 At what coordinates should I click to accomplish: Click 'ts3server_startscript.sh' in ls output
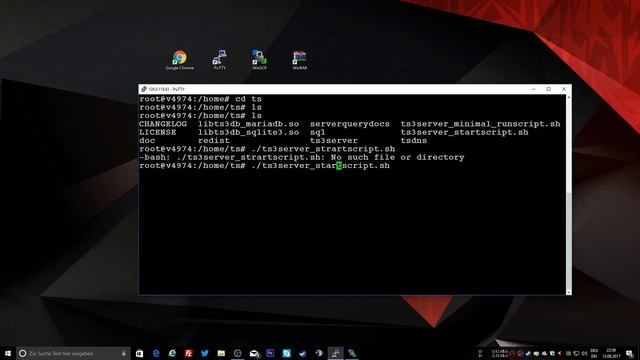464,132
